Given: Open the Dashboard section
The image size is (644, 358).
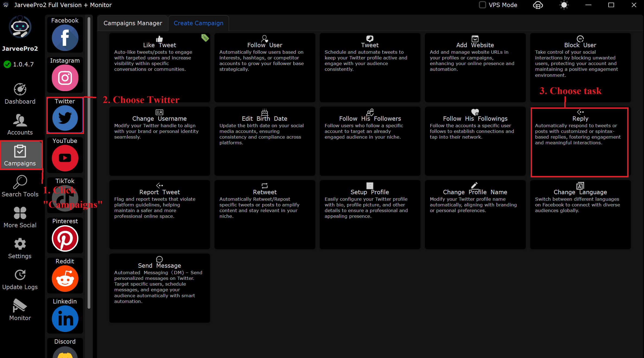Looking at the screenshot, I should click(x=20, y=94).
